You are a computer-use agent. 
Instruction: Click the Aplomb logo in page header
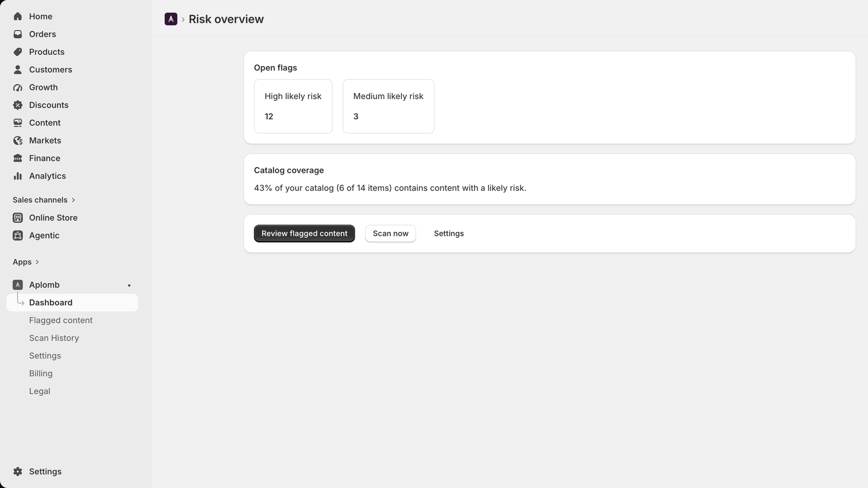[171, 19]
